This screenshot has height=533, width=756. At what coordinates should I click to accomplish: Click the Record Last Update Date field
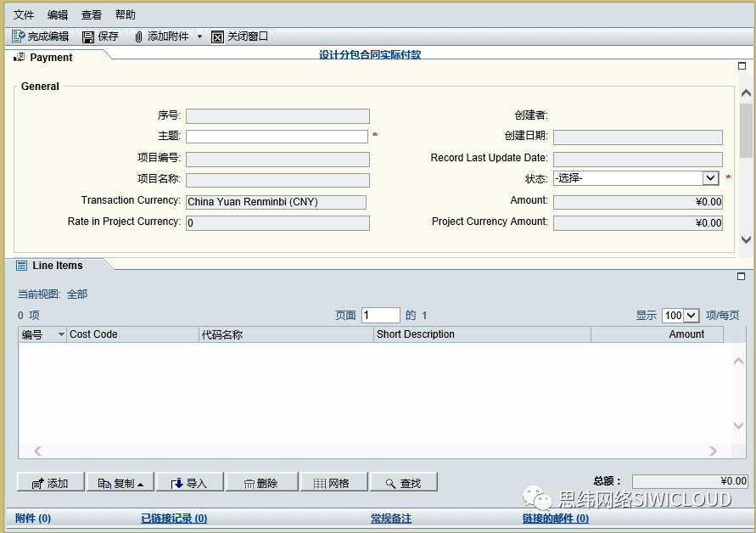pos(638,160)
